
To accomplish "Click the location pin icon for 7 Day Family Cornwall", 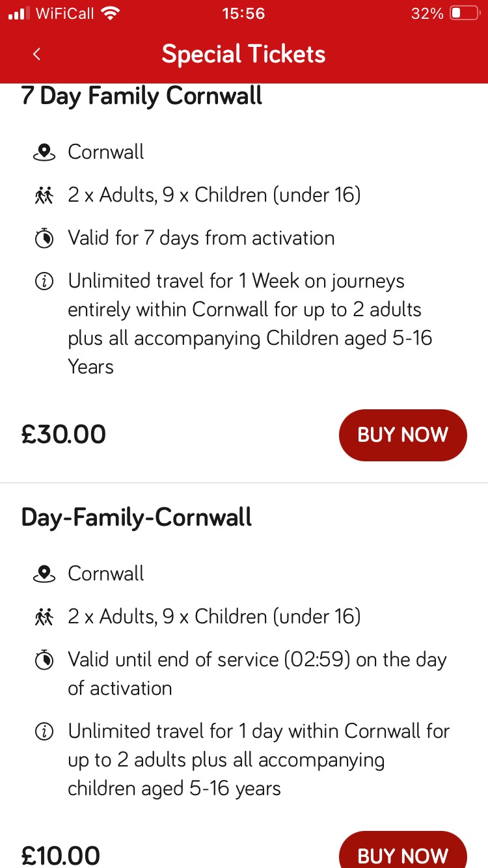I will 44,151.
